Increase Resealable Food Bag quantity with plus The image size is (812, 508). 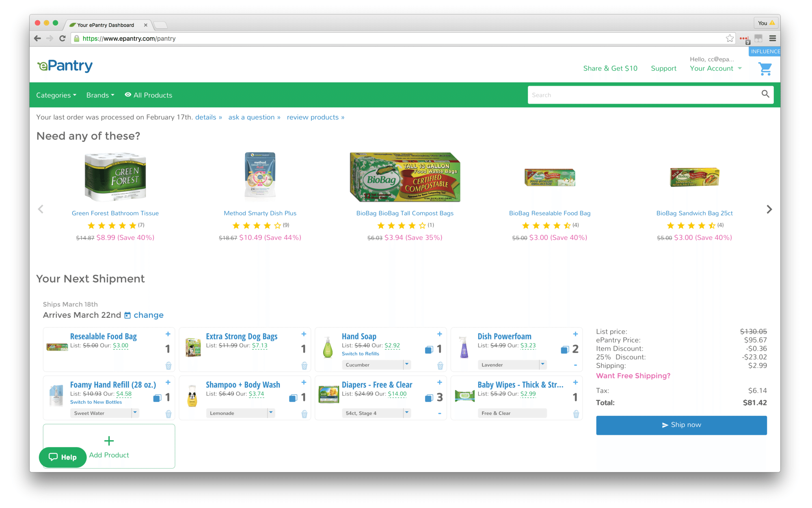(x=168, y=334)
